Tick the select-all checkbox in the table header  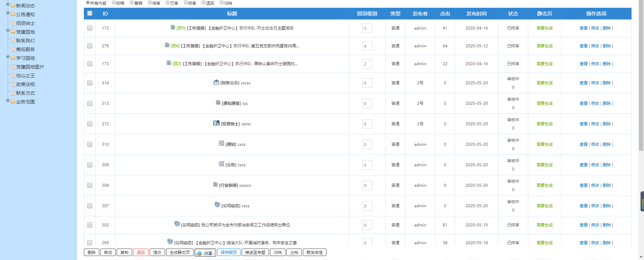point(90,13)
